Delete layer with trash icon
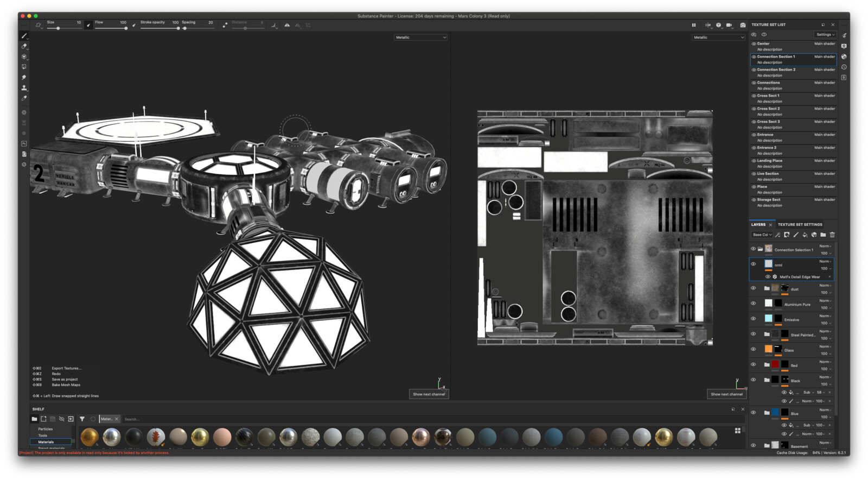The image size is (868, 480). tap(832, 235)
